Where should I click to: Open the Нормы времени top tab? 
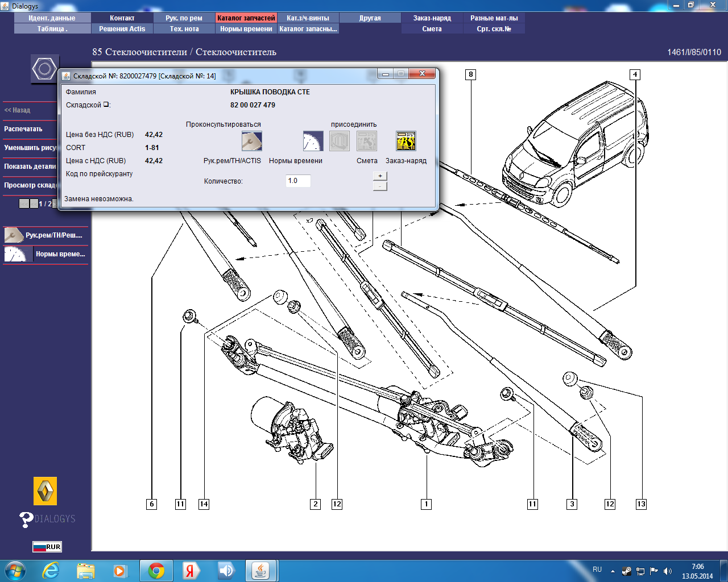tap(246, 28)
